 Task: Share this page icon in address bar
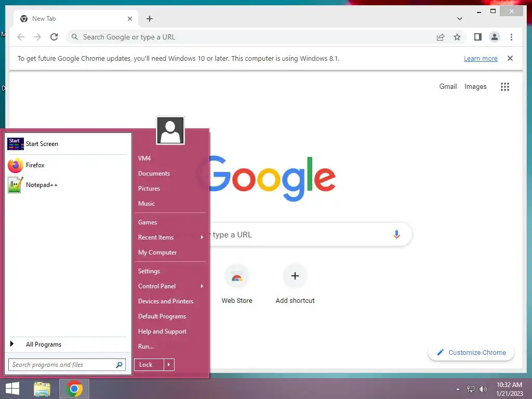click(x=441, y=37)
